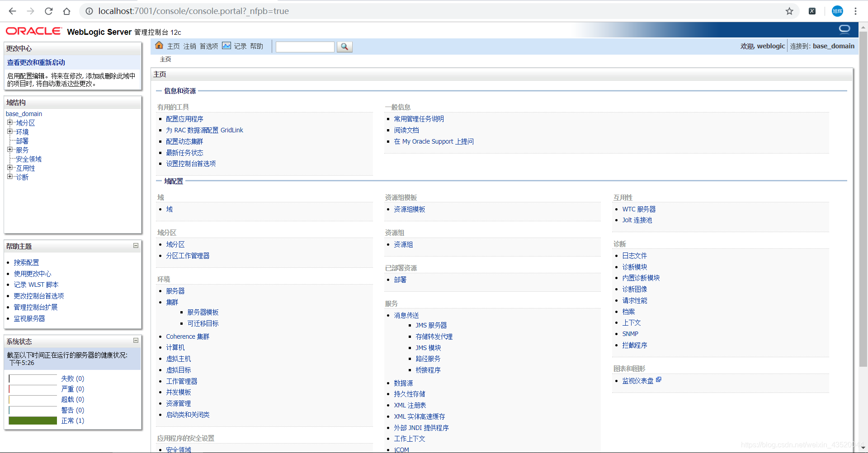Open 首选项 in toolbar
This screenshot has height=453, width=868.
pyautogui.click(x=209, y=46)
